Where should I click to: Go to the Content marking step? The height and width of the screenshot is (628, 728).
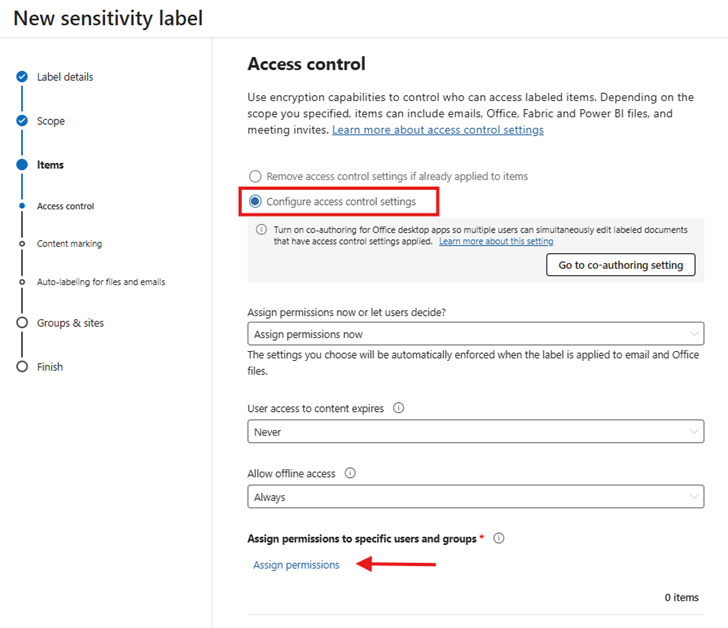(x=69, y=244)
